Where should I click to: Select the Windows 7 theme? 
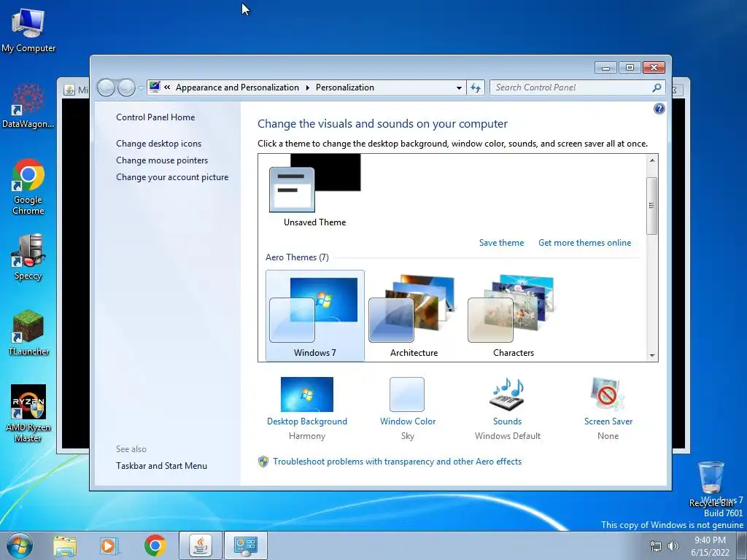click(x=315, y=316)
